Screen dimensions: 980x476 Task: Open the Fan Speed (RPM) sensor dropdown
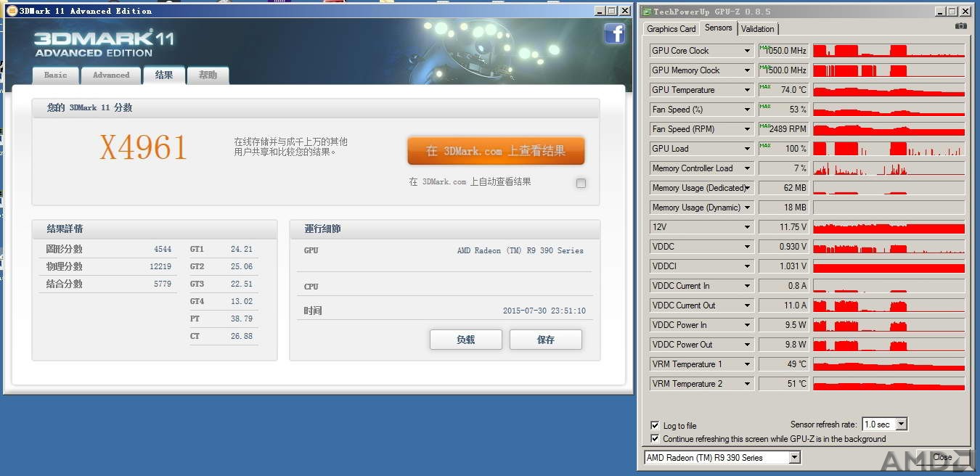click(747, 129)
